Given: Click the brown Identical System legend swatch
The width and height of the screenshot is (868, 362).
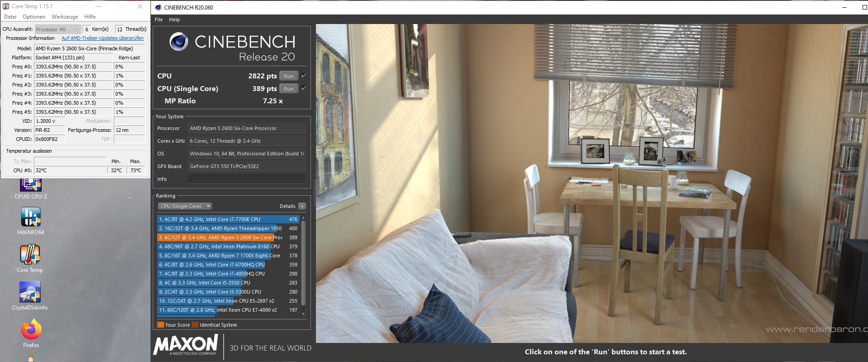Looking at the screenshot, I should click(x=195, y=325).
